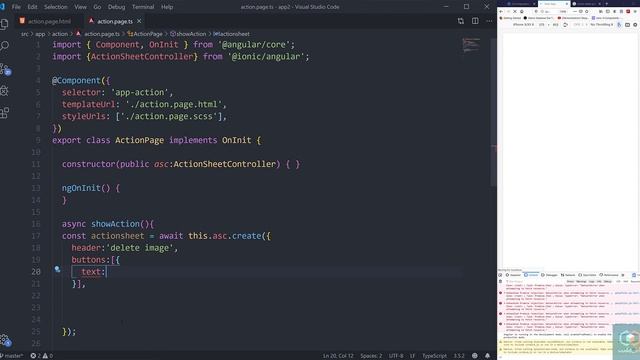Toggle Errors filter in web console
Screen dimensions: 640x360
pos(570,281)
